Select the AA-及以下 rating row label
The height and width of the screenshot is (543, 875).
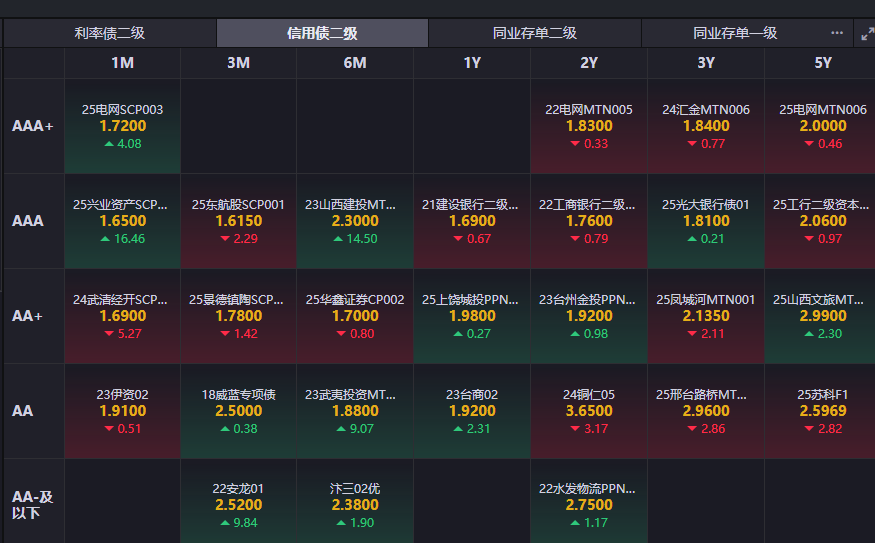pos(33,504)
